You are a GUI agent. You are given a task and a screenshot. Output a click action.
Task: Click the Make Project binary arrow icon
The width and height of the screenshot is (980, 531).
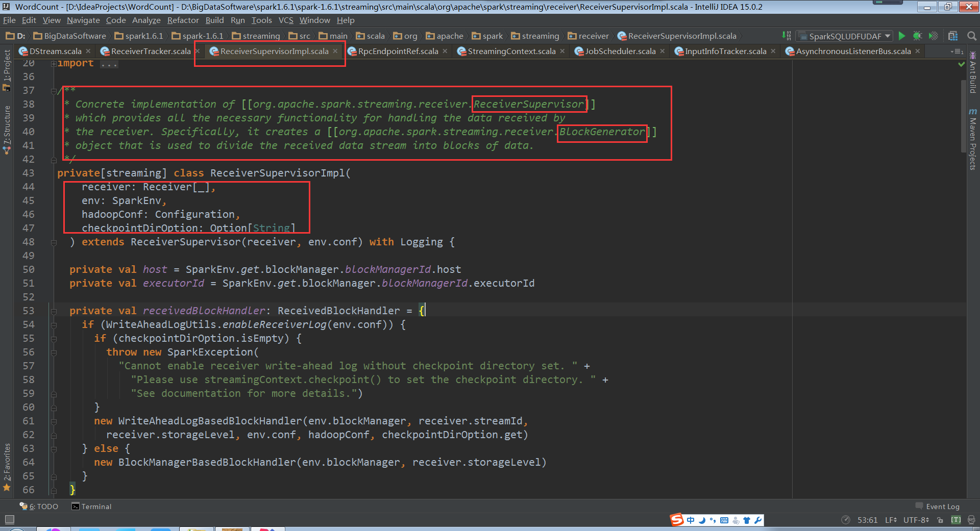[x=787, y=36]
